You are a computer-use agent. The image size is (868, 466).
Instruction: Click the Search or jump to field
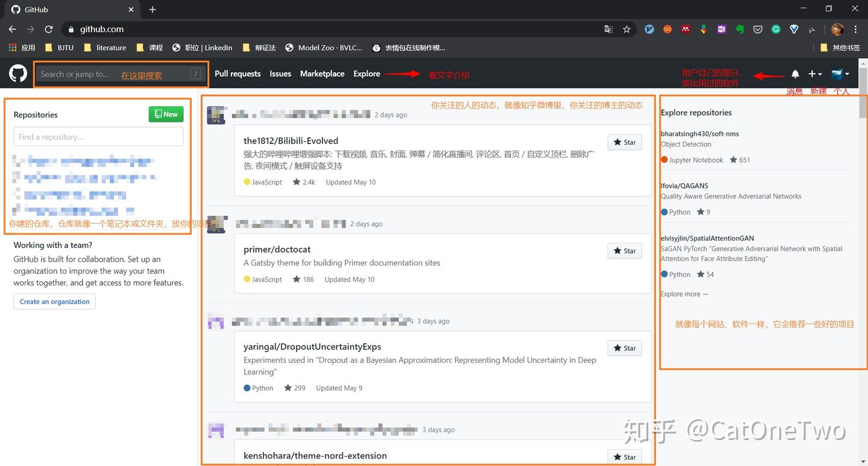pyautogui.click(x=121, y=74)
